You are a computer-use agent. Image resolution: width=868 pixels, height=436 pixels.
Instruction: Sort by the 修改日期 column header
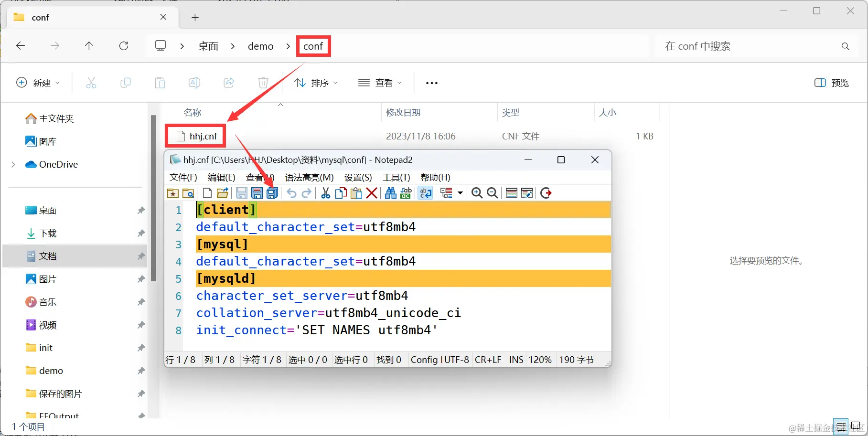(403, 113)
